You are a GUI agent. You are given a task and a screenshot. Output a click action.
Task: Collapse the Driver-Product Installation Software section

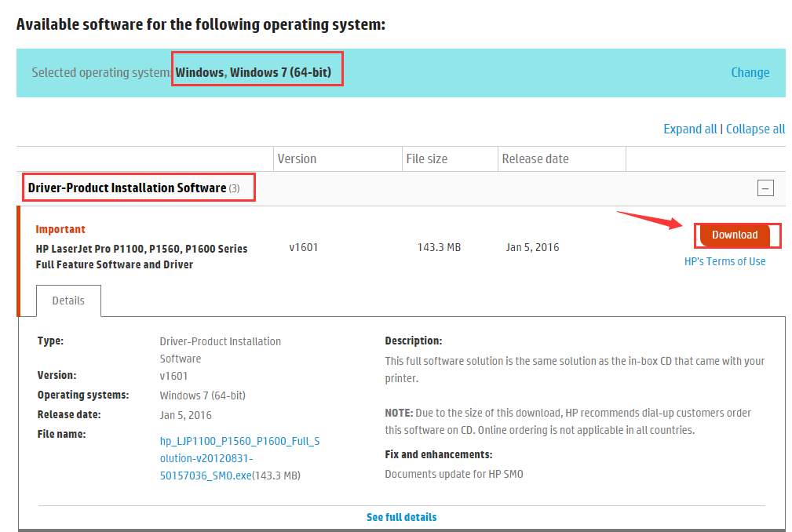click(765, 188)
